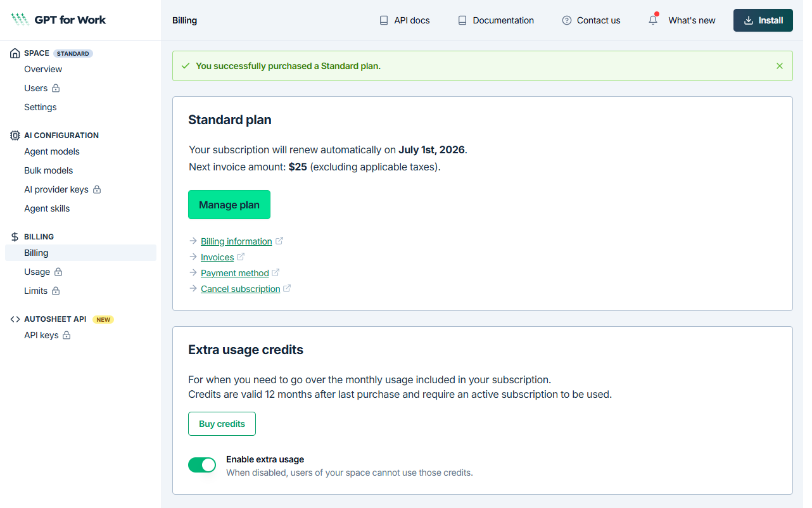Click the lock icon beside AI provider keys
812x508 pixels.
pyautogui.click(x=97, y=189)
